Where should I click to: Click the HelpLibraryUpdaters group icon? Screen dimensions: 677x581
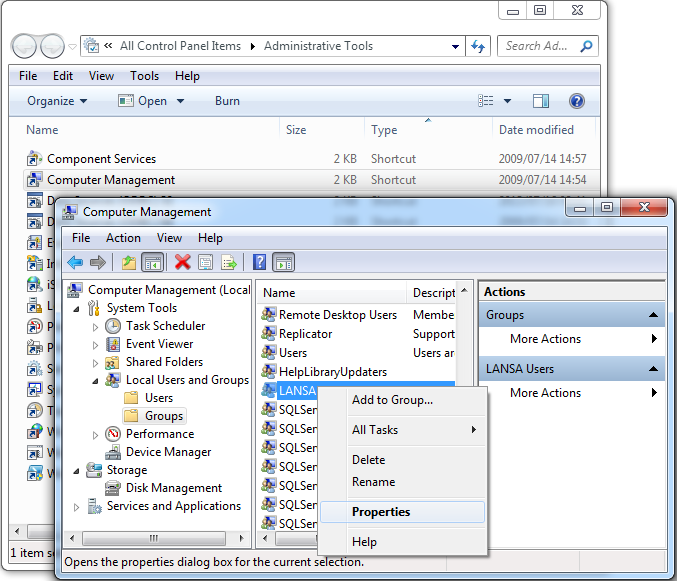click(269, 371)
